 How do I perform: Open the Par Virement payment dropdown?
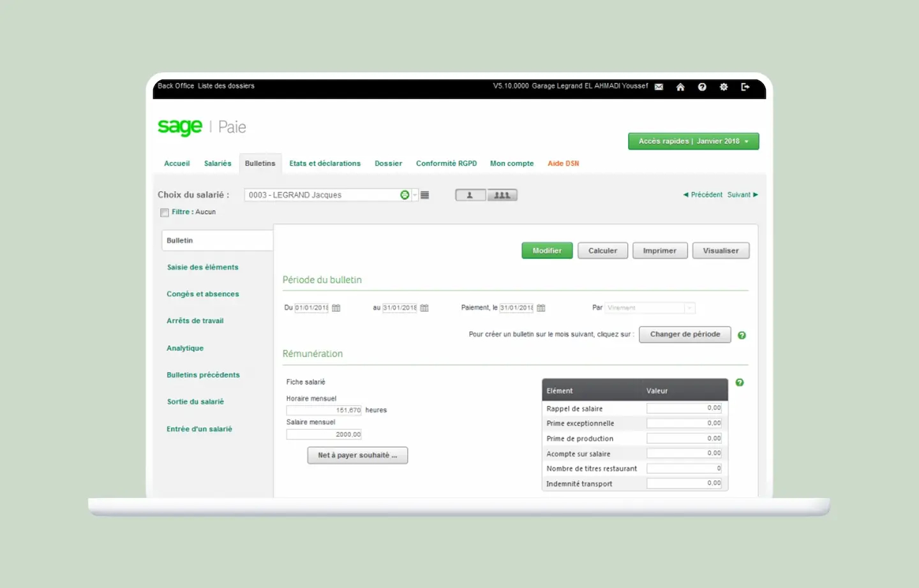[650, 308]
